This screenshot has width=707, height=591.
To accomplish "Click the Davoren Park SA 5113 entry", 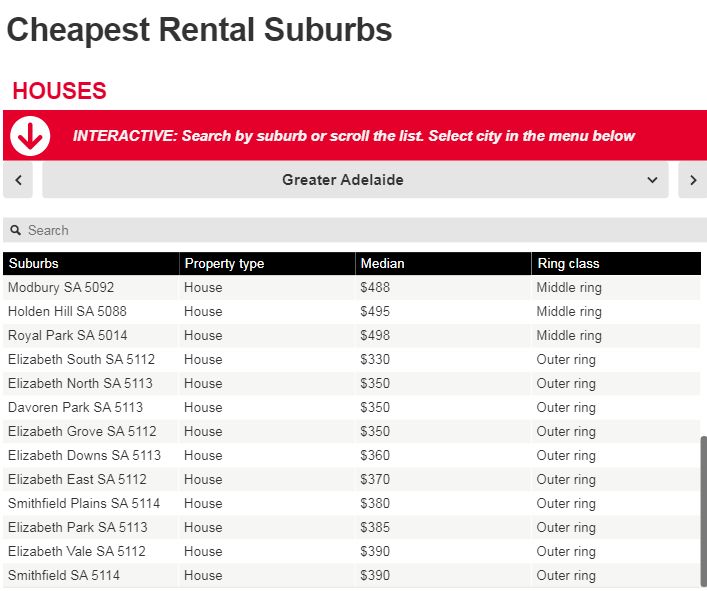I will pyautogui.click(x=75, y=408).
